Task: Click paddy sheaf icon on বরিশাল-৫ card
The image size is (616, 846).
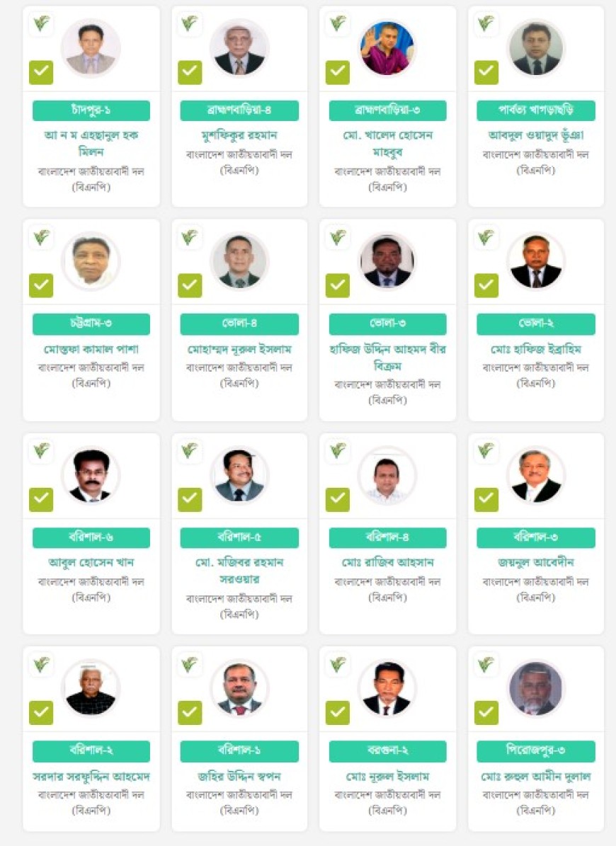Action: [x=189, y=451]
